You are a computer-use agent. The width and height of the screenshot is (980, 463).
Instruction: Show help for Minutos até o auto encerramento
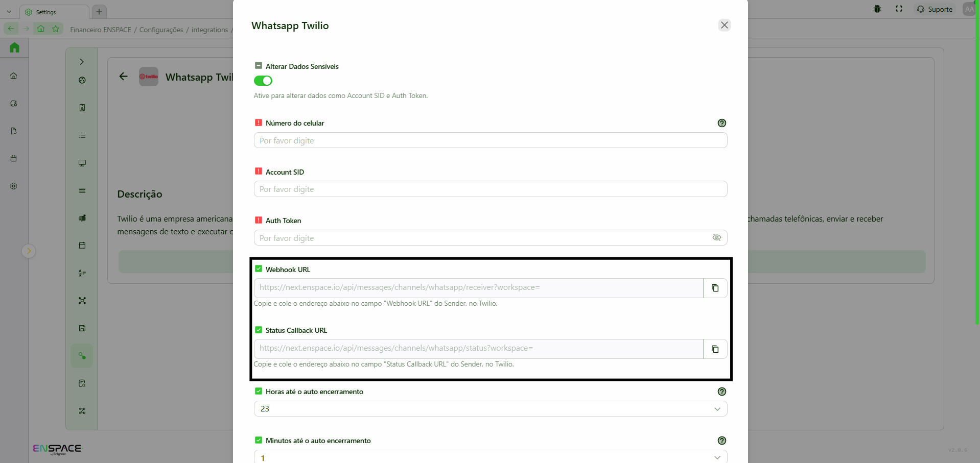click(x=721, y=441)
